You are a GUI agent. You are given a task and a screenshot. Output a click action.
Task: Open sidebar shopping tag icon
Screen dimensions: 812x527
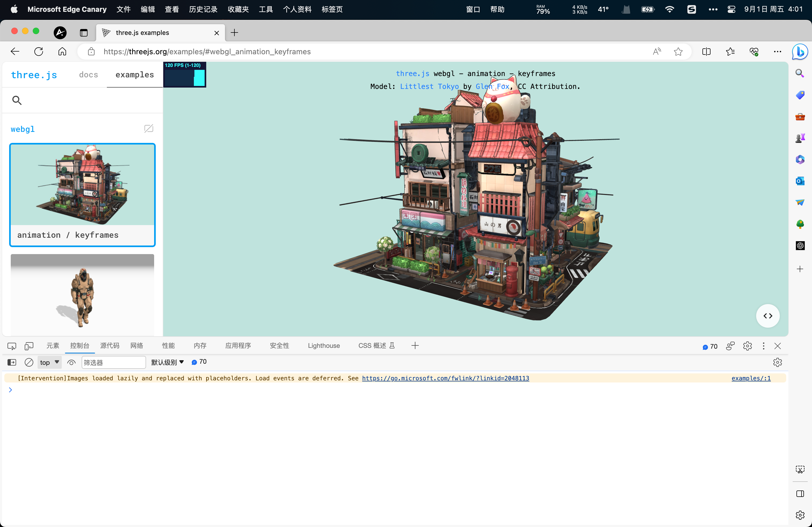coord(800,95)
